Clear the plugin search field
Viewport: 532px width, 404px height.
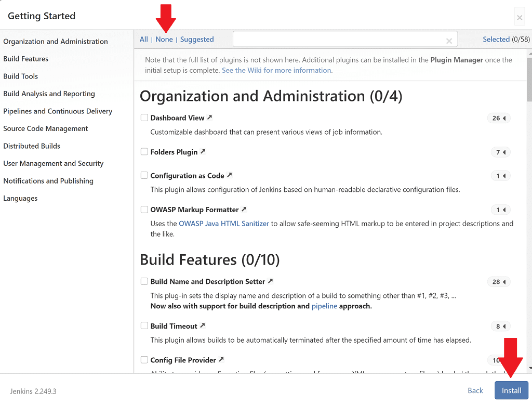[x=449, y=39]
